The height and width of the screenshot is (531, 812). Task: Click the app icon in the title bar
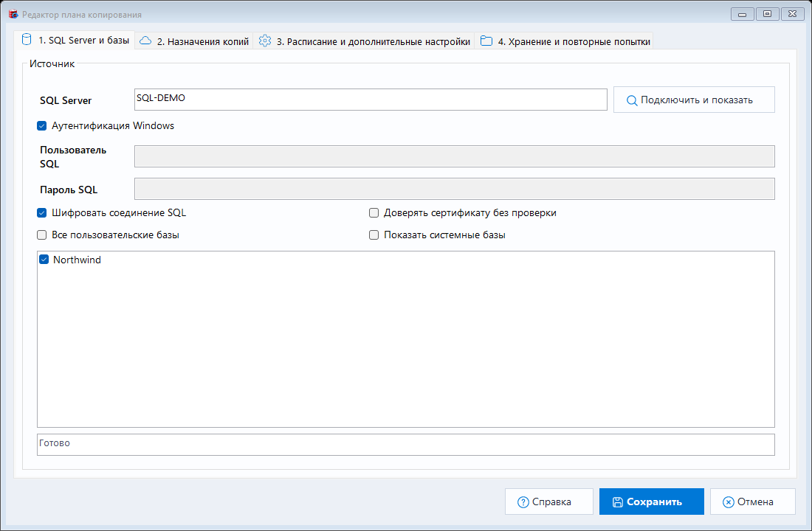coord(13,14)
